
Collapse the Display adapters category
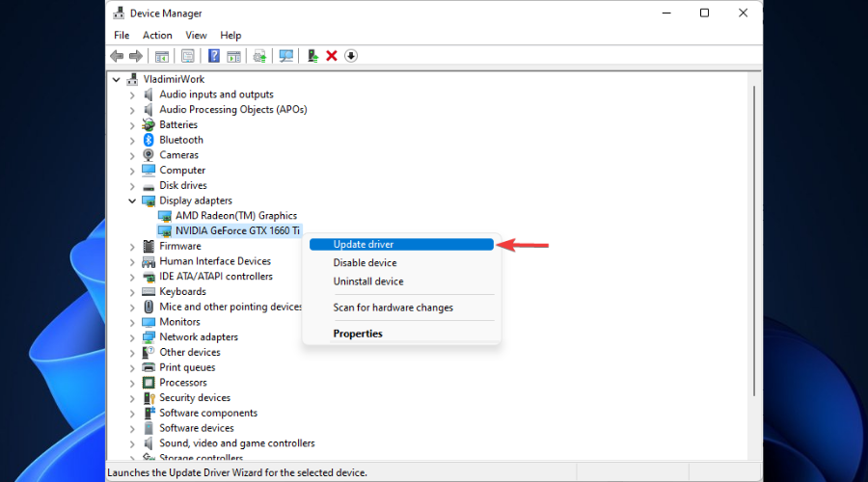[x=132, y=201]
